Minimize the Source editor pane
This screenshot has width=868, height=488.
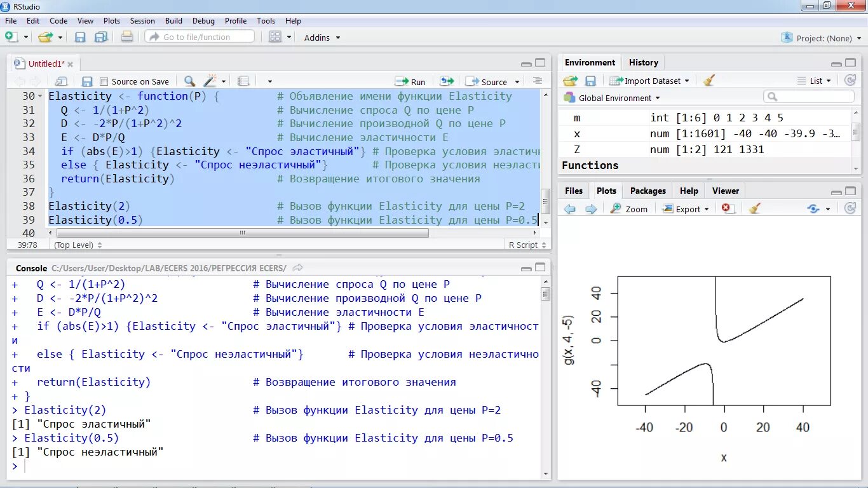click(526, 64)
